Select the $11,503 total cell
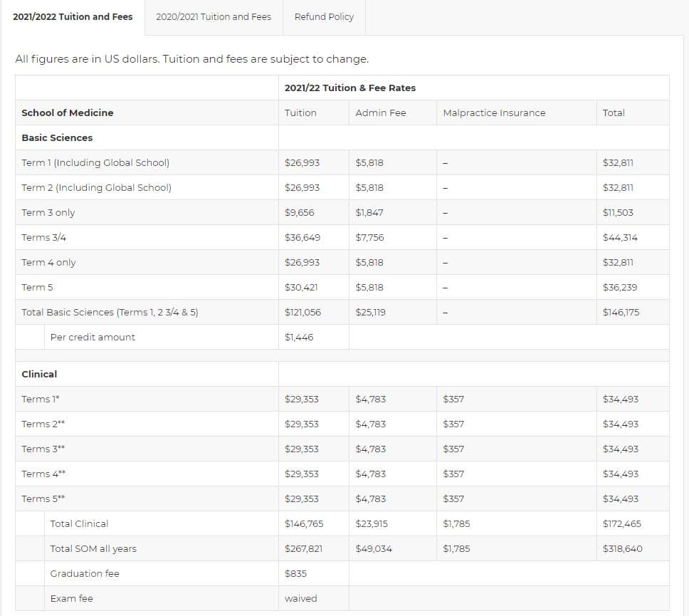Screen dimensions: 689x616 [x=618, y=213]
